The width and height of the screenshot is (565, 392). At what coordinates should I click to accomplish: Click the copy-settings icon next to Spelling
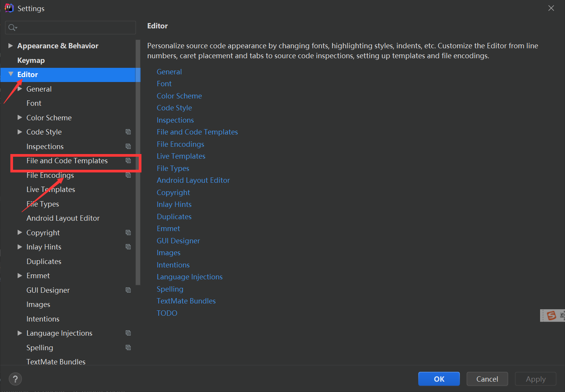(128, 347)
